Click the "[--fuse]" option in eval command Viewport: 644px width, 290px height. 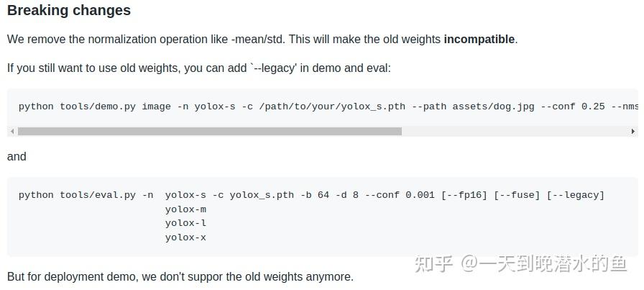517,195
